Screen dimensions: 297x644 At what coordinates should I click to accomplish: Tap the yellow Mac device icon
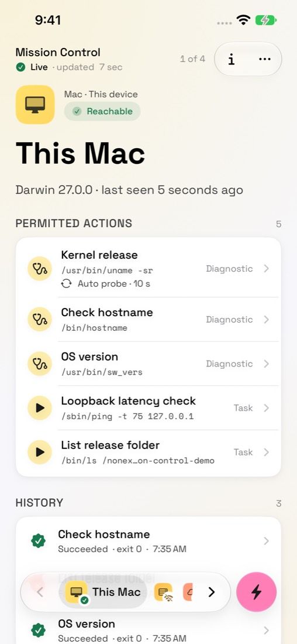pyautogui.click(x=35, y=104)
